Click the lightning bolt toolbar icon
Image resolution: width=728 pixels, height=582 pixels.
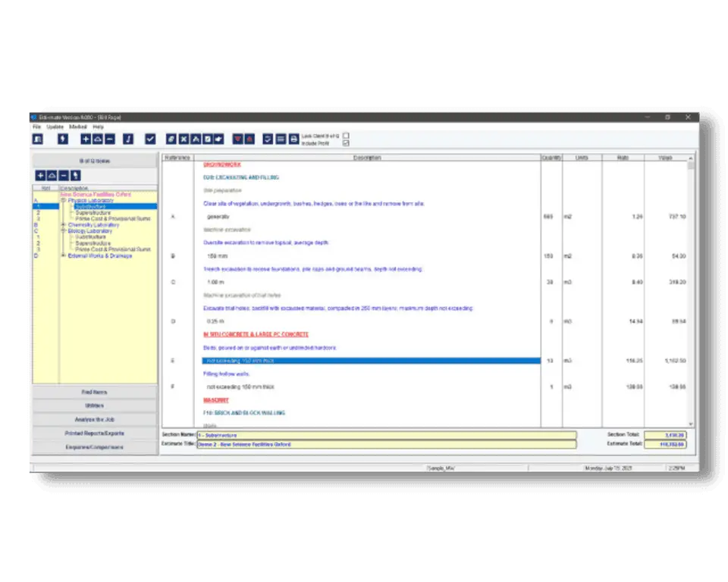(x=63, y=139)
